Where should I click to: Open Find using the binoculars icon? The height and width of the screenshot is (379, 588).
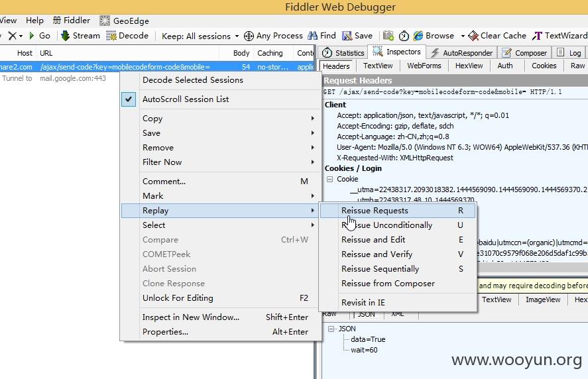point(312,36)
